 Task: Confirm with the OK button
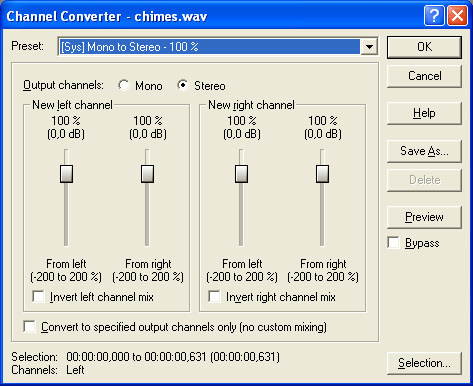coord(424,47)
